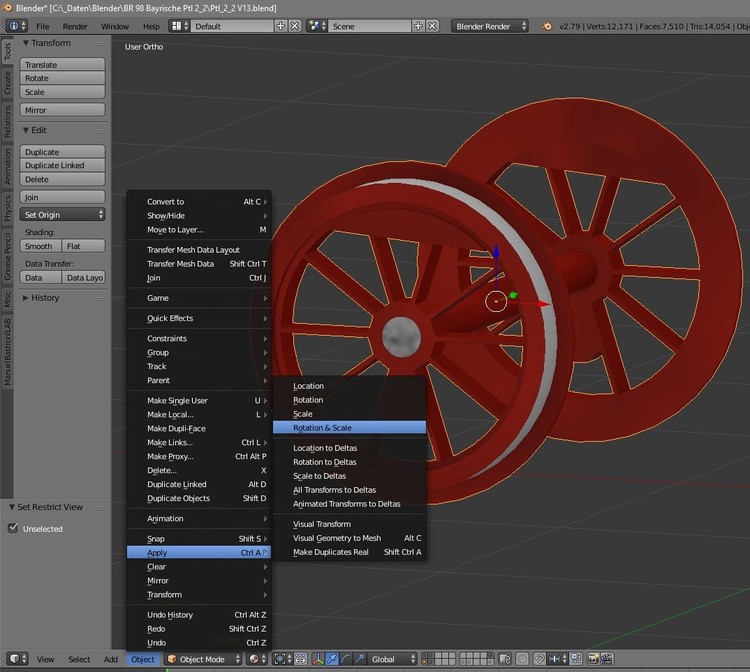The width and height of the screenshot is (750, 672).
Task: Click the Rotate button
Action: pyautogui.click(x=62, y=78)
